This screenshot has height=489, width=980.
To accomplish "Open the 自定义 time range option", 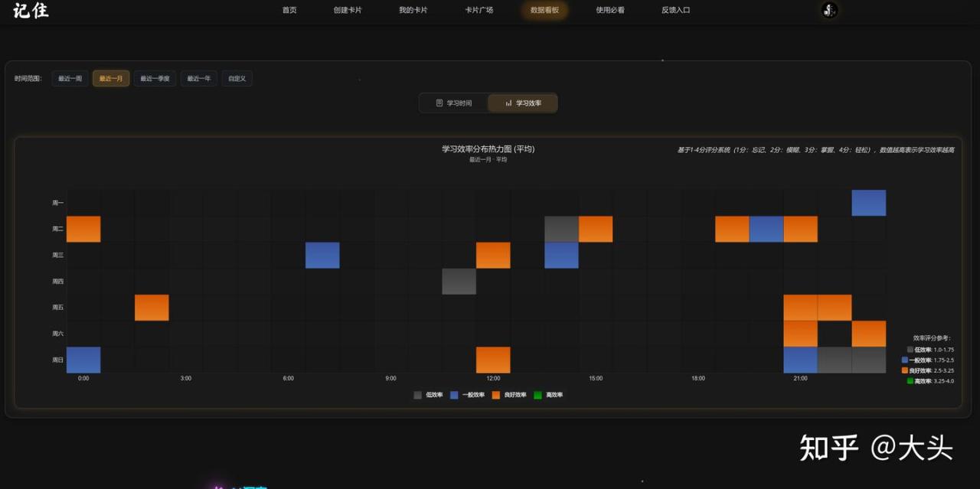I will (x=237, y=78).
